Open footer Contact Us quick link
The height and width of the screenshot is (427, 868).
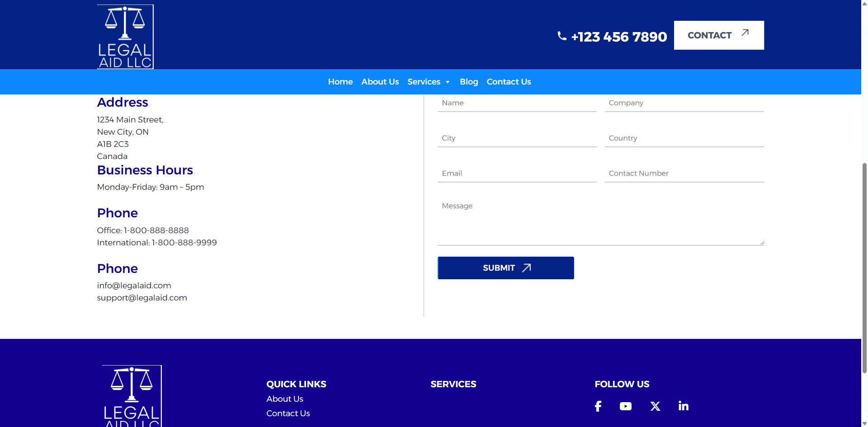tap(288, 413)
